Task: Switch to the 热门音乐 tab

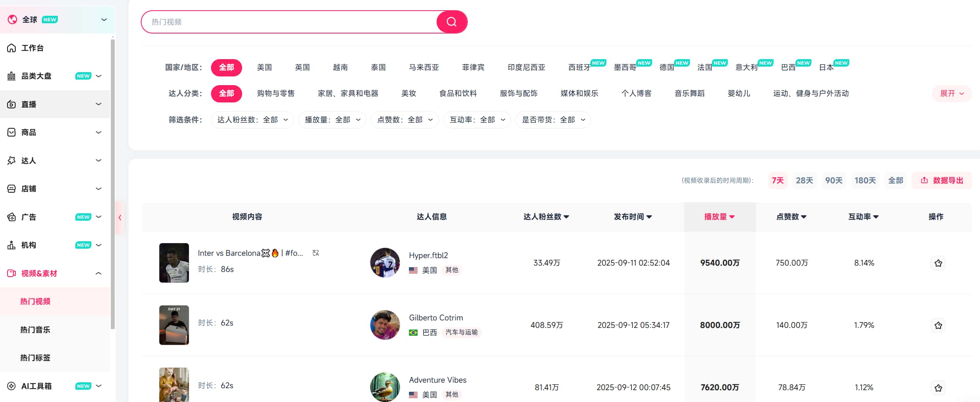Action: (35, 329)
